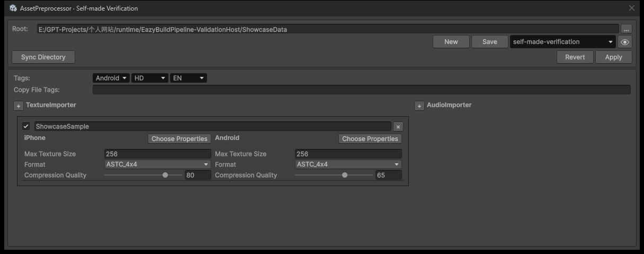The width and height of the screenshot is (644, 254).
Task: Click the ShowcaseSample name field
Action: [x=212, y=126]
